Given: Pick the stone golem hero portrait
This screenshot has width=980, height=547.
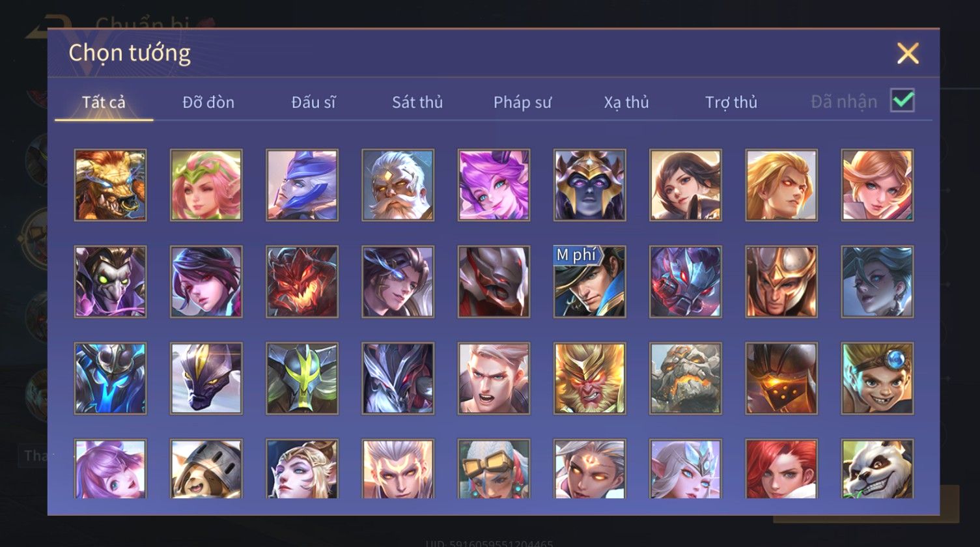Looking at the screenshot, I should pos(685,378).
